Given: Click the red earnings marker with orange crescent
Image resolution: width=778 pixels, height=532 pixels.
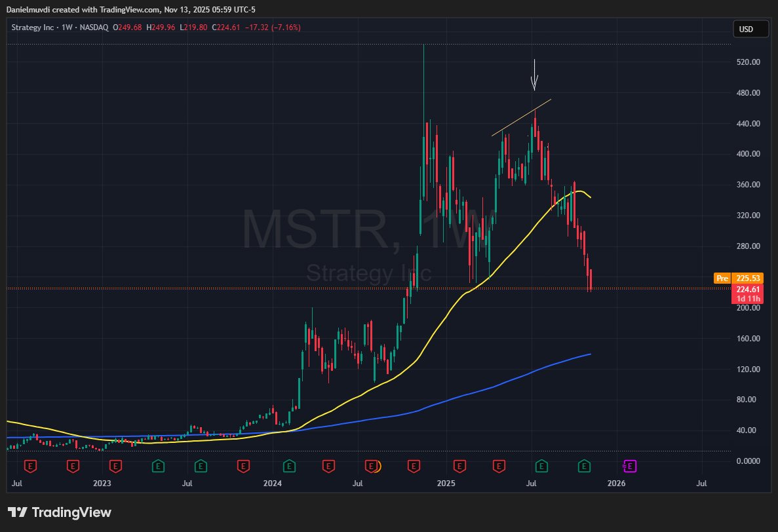Looking at the screenshot, I should coord(372,466).
